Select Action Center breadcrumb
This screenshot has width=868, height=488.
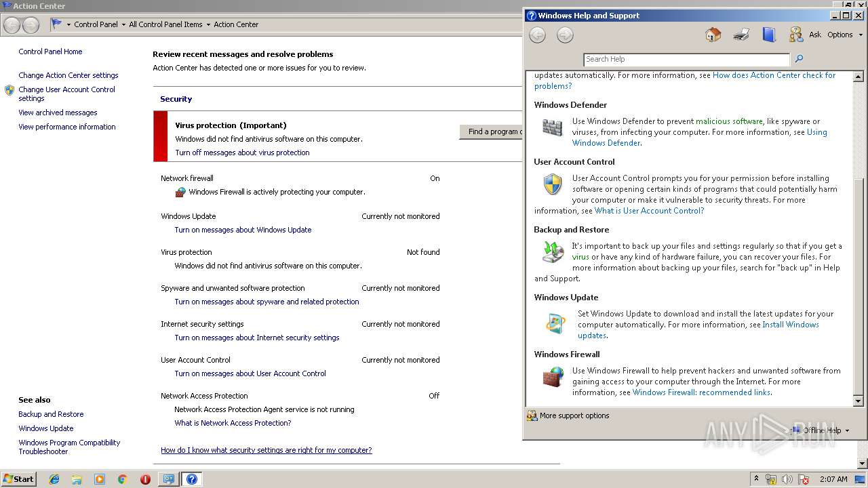tap(236, 24)
